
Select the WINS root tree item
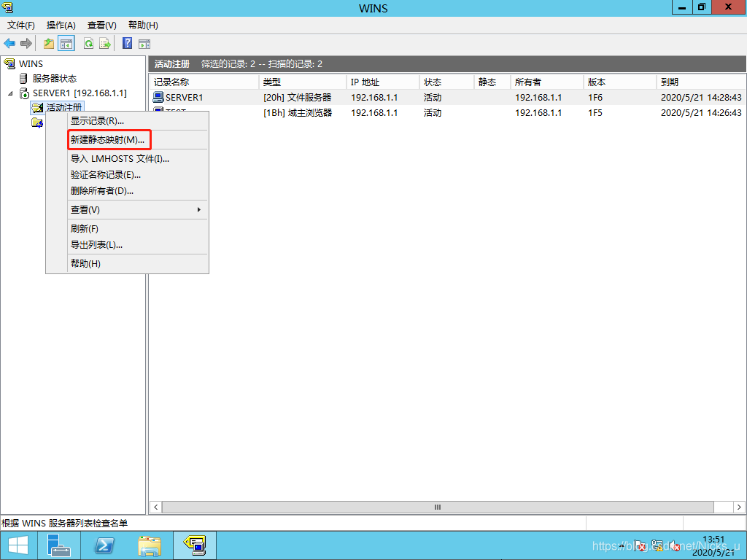[31, 64]
